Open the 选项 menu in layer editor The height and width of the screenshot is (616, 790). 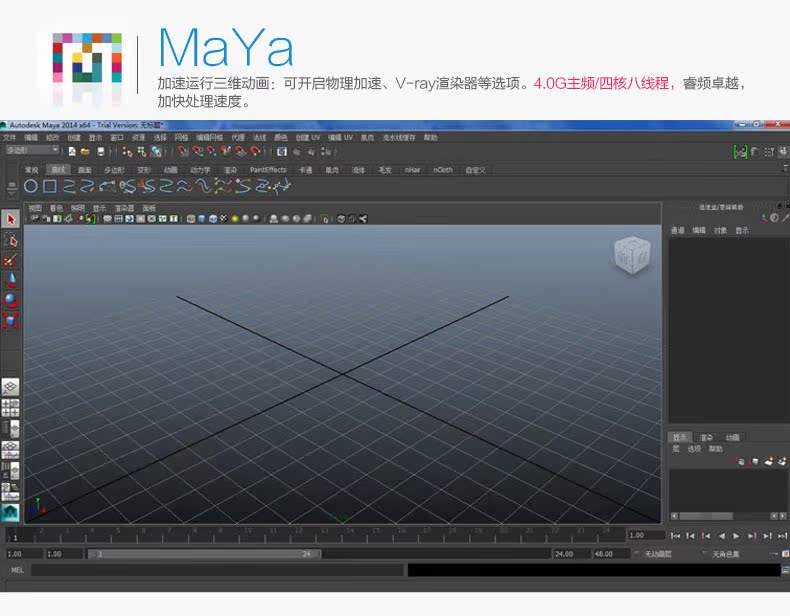coord(694,449)
